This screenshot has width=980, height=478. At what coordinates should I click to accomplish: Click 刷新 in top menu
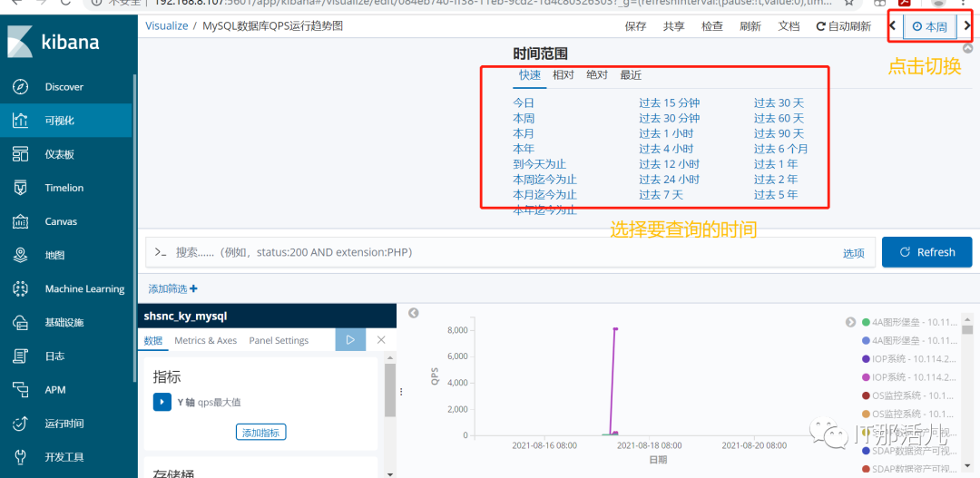point(750,27)
